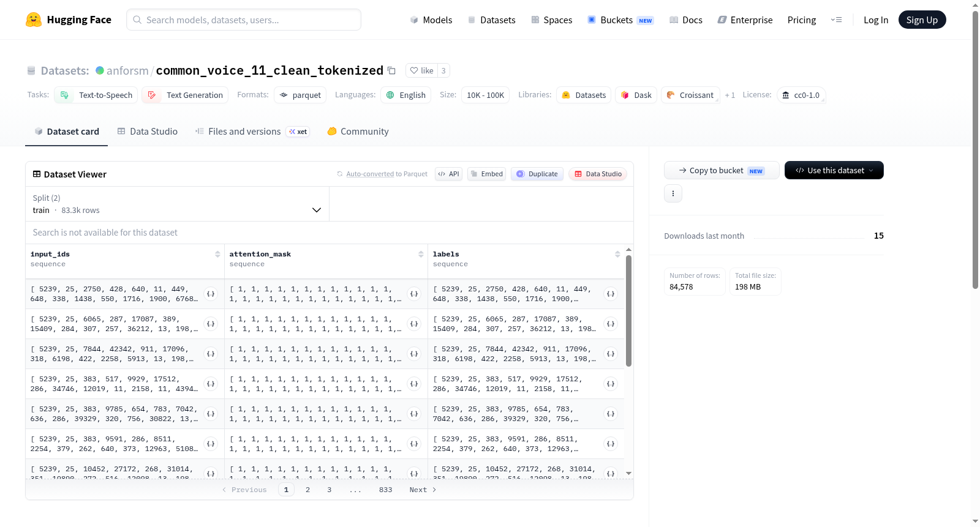
Task: Copy dataset name with the copy icon
Action: click(x=392, y=70)
